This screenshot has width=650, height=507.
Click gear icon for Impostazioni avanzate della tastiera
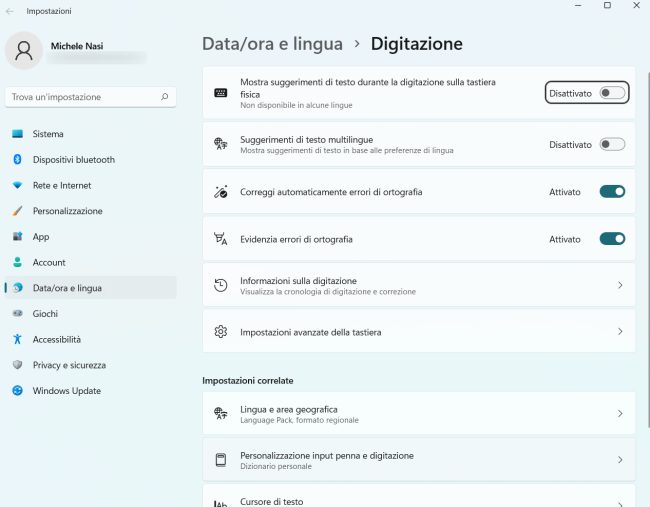coord(221,332)
